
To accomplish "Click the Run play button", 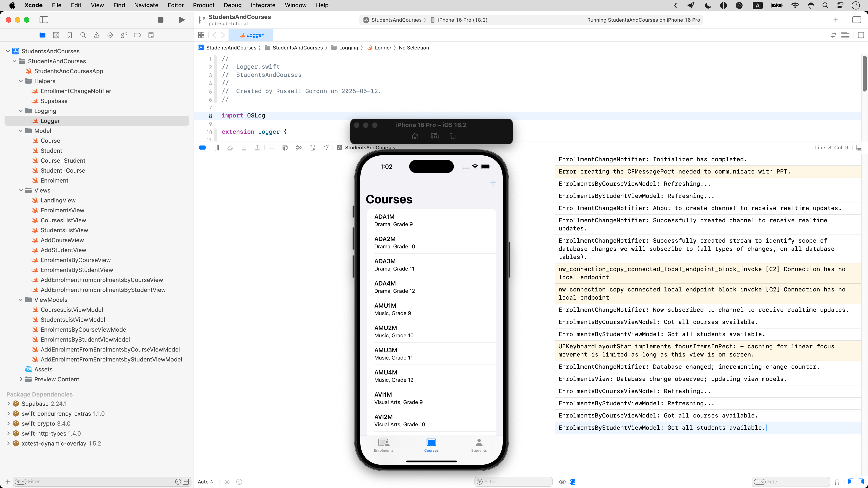I will coord(182,20).
